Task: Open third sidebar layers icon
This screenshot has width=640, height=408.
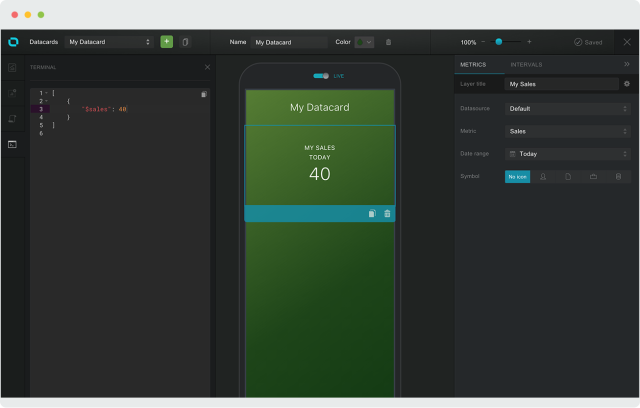Action: [x=12, y=119]
